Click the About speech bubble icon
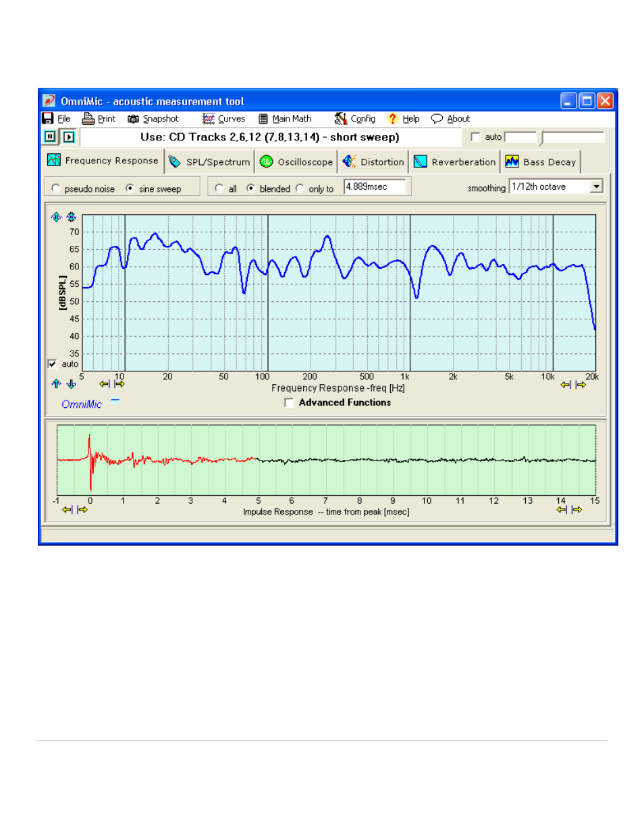Viewport: 644px width, 834px height. coord(437,119)
